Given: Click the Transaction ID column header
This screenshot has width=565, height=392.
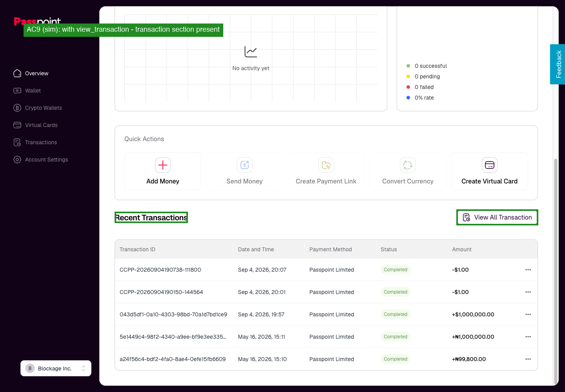Looking at the screenshot, I should click(137, 249).
